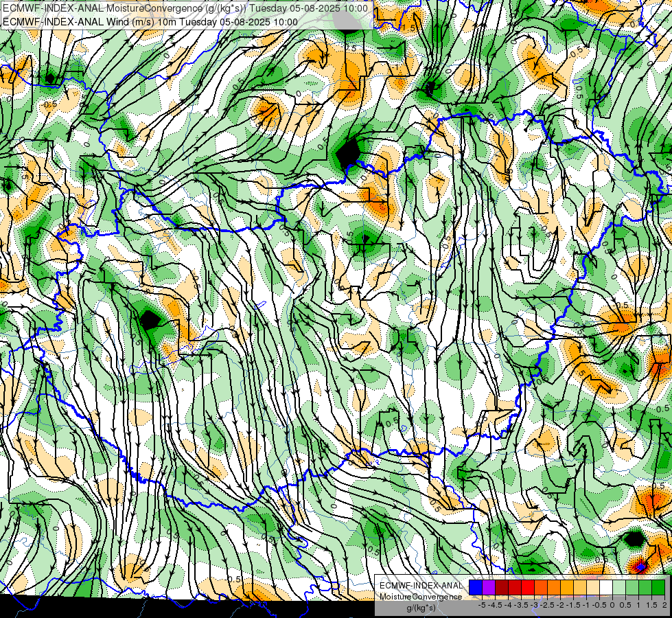The image size is (672, 618).
Task: Click the 'g/(kg*s)' unit label in legend
Action: pos(421,608)
